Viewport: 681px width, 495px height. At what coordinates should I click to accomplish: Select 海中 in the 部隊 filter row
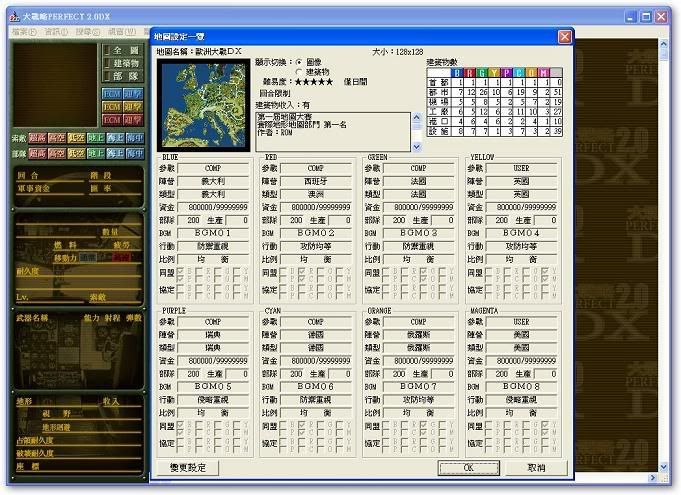coord(135,153)
